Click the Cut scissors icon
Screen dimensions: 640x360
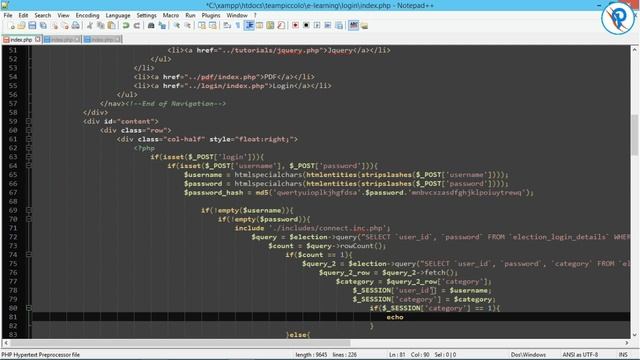pos(90,25)
